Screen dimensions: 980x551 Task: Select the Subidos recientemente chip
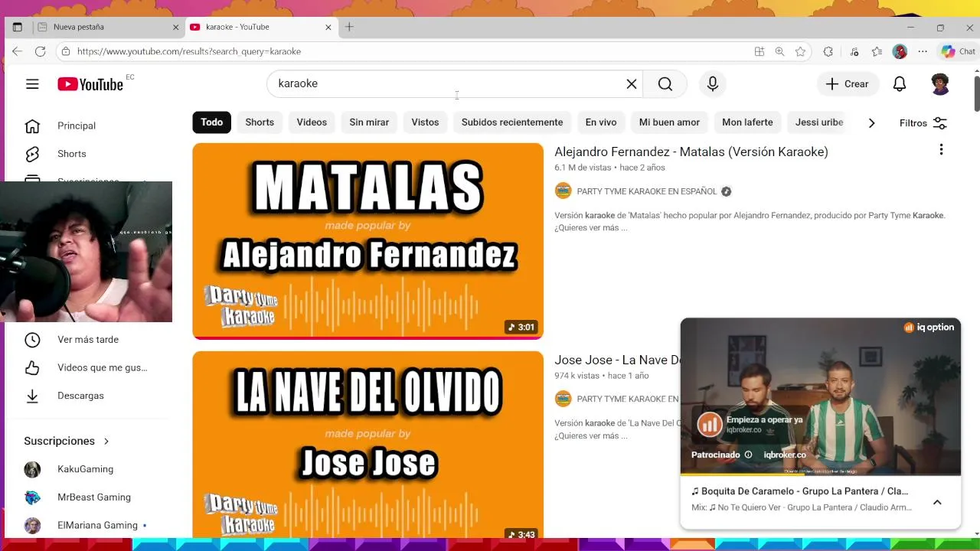pyautogui.click(x=512, y=122)
